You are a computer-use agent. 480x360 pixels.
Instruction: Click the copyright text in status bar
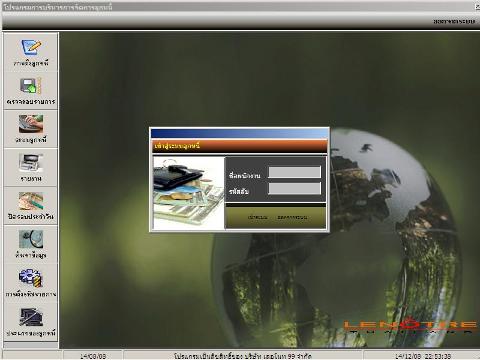point(243,356)
